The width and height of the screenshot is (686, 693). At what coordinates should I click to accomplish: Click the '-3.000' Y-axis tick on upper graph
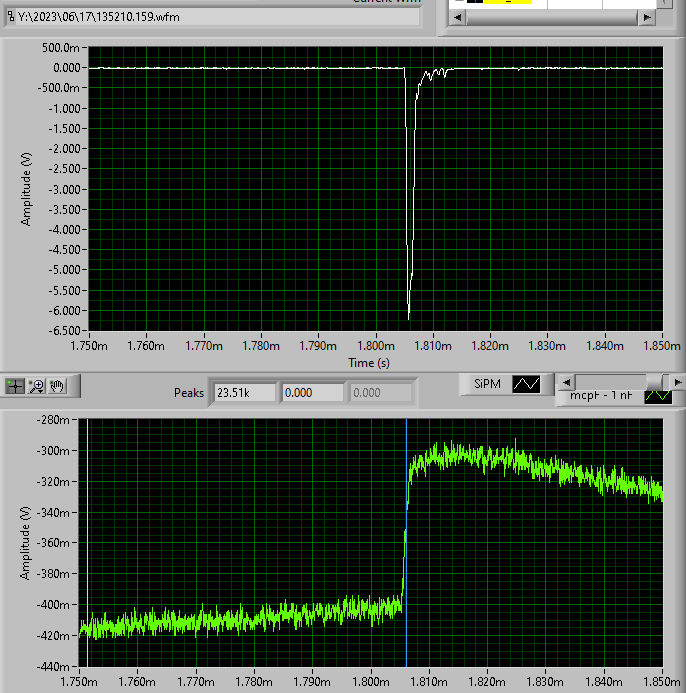click(65, 189)
